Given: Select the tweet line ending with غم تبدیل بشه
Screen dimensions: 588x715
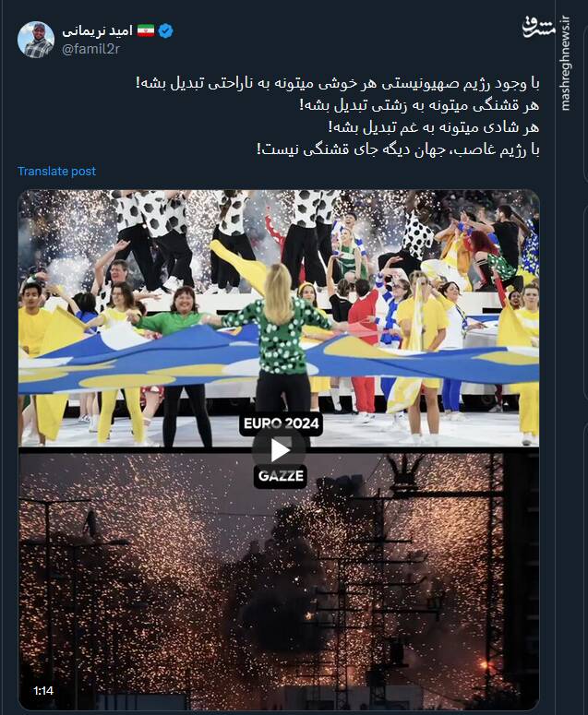Looking at the screenshot, I should pyautogui.click(x=433, y=127).
